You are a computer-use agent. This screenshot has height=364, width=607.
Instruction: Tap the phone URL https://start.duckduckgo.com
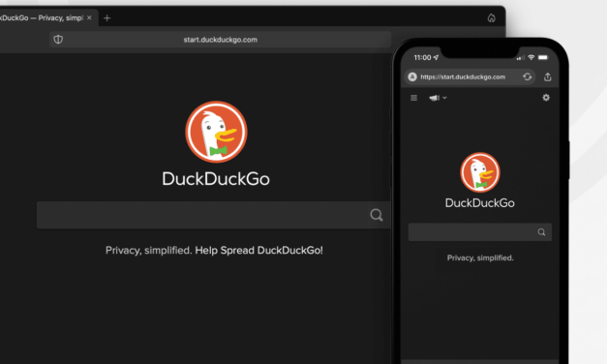tap(463, 76)
